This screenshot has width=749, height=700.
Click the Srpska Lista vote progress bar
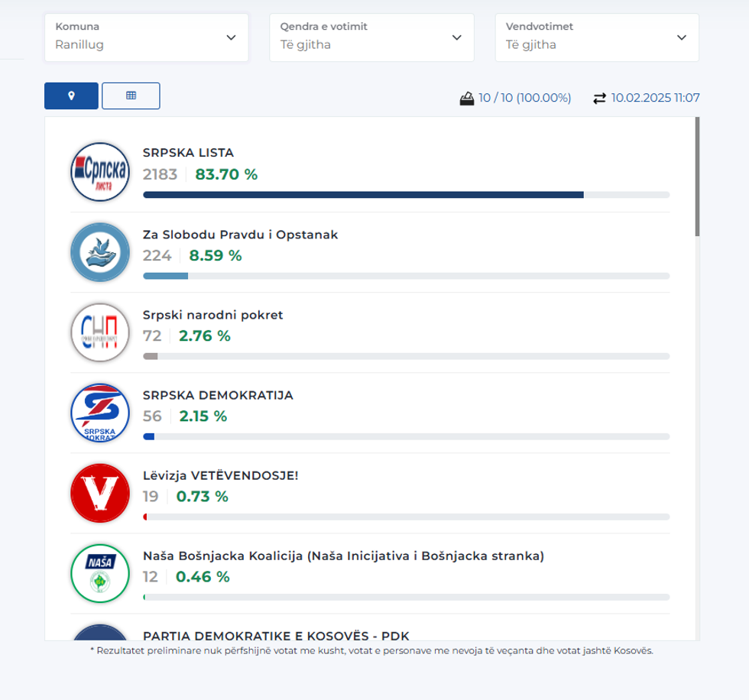pos(406,195)
